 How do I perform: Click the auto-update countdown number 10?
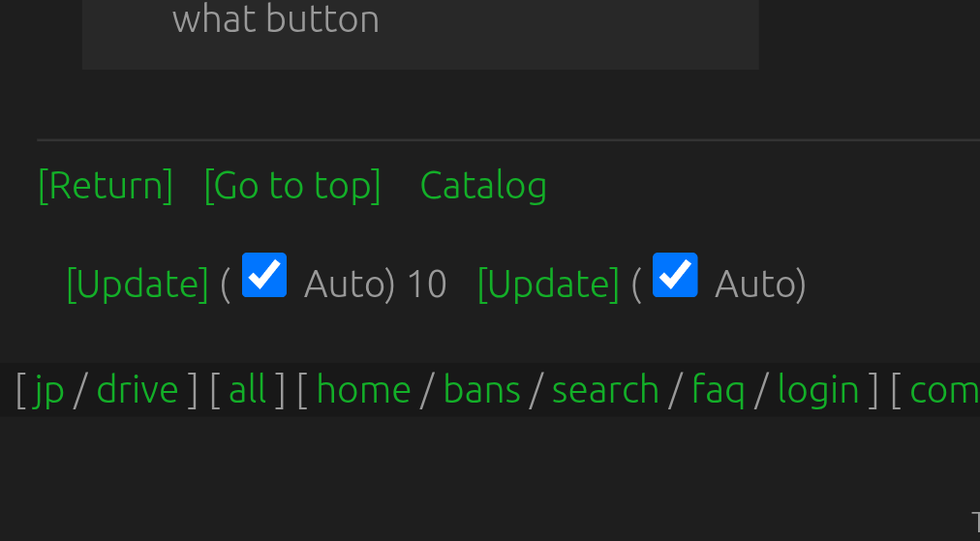pyautogui.click(x=426, y=285)
